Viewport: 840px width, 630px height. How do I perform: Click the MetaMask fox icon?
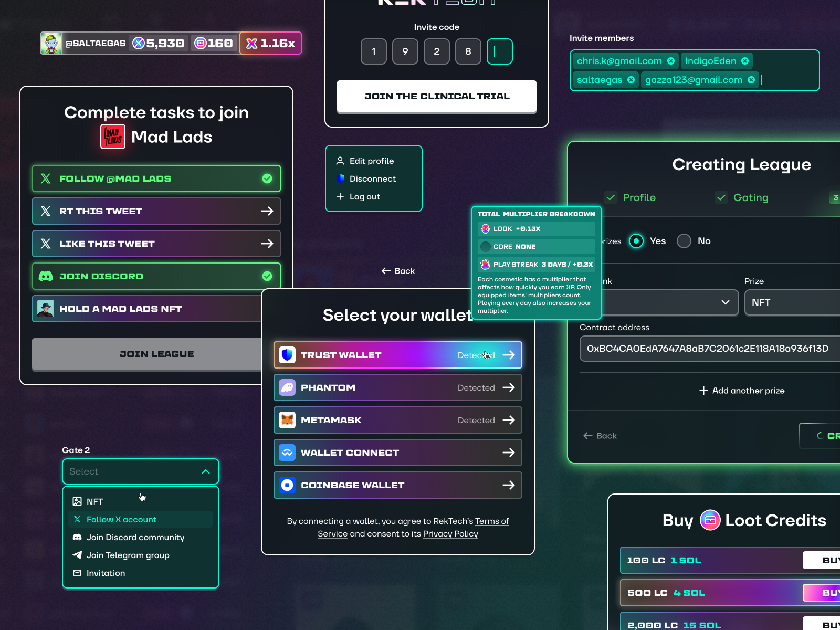pos(287,420)
